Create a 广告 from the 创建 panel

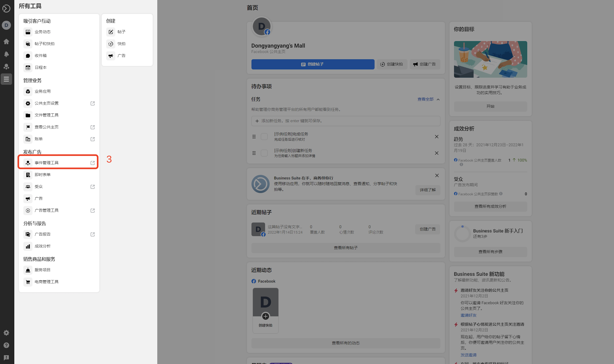pos(127,56)
